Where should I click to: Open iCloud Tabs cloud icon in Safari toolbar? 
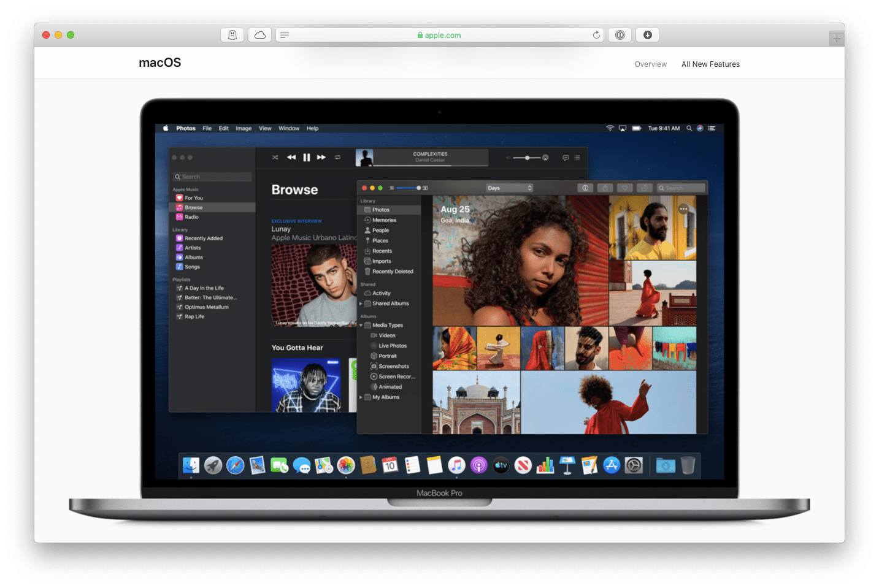click(260, 35)
